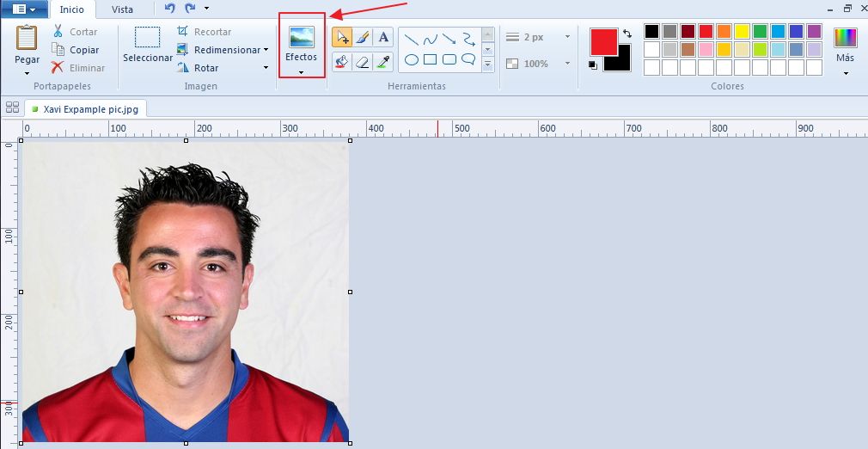The height and width of the screenshot is (449, 868).
Task: Click the Copiar button
Action: pos(76,50)
